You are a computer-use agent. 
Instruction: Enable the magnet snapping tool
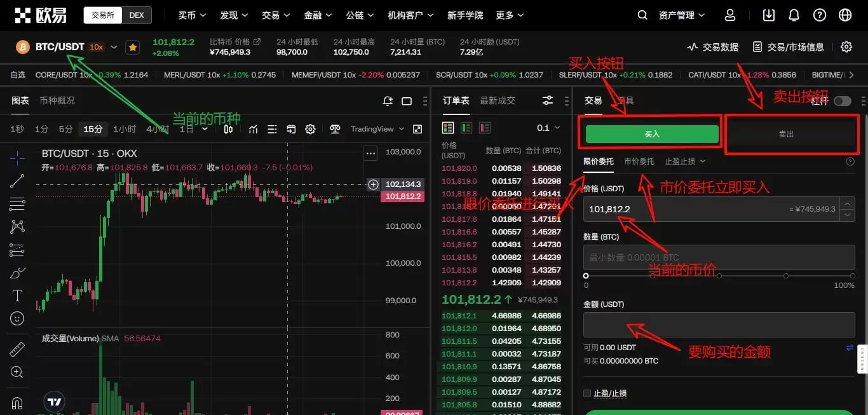pos(16,402)
